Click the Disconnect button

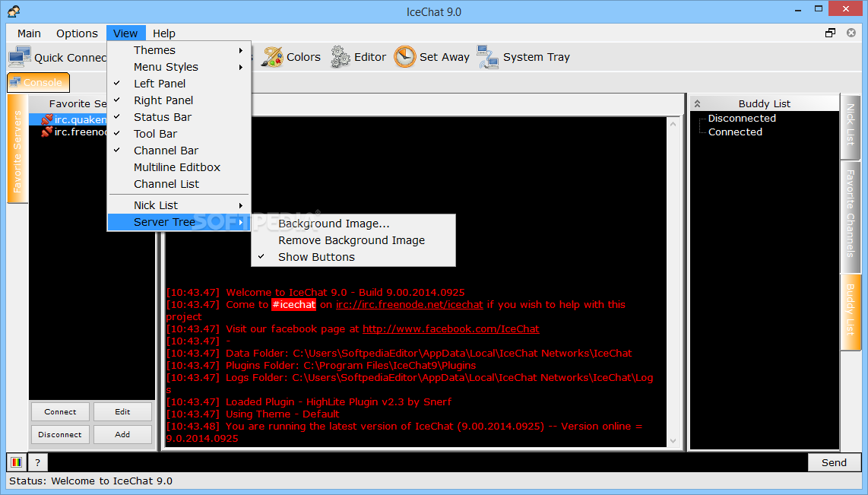pyautogui.click(x=60, y=435)
